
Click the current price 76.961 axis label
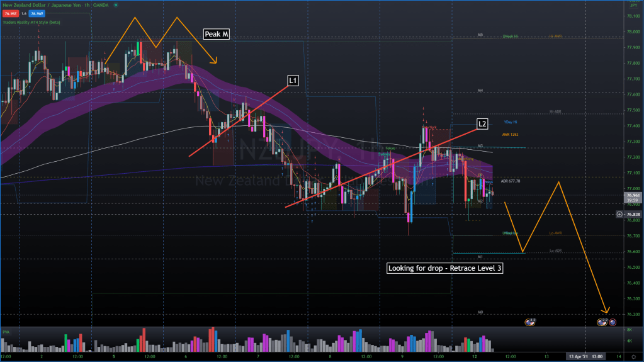coord(631,196)
